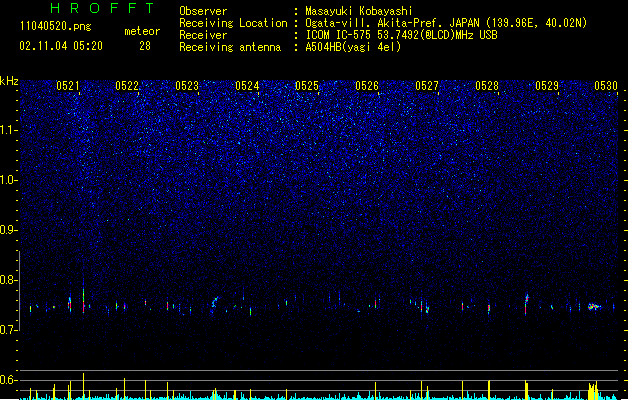The image size is (629, 400).
Task: Click the 0523 time marker
Action: coord(187,86)
